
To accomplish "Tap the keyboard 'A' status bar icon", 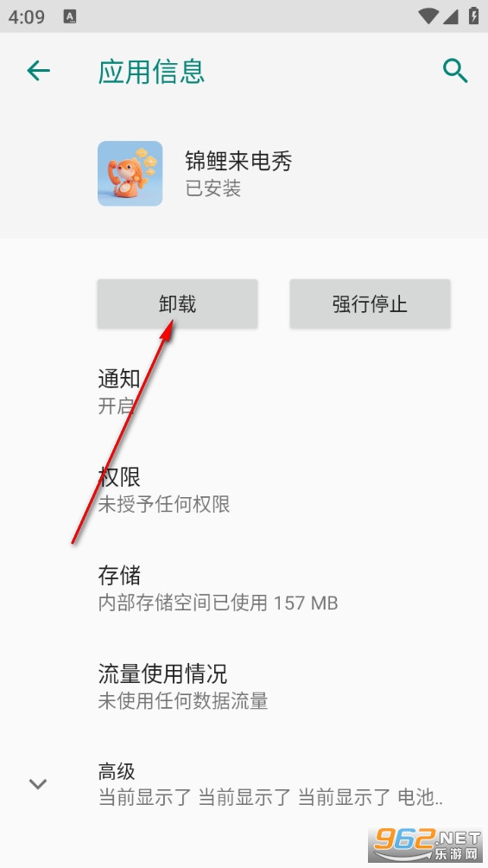I will click(70, 16).
